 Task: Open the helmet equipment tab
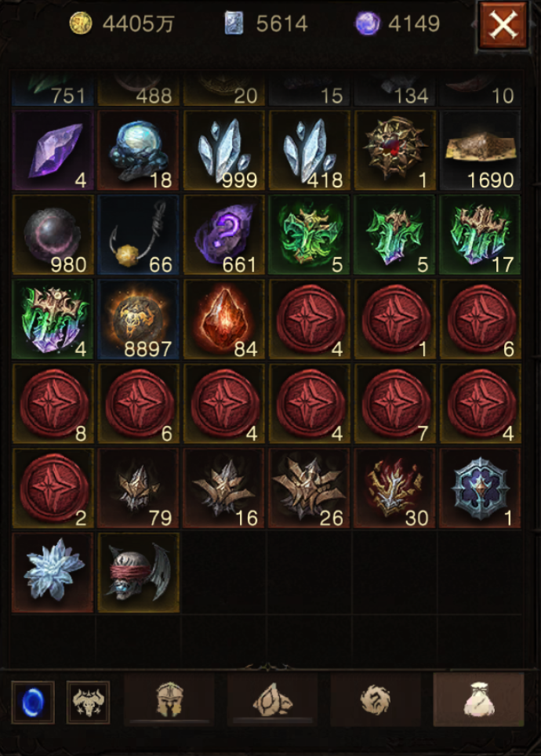point(169,700)
